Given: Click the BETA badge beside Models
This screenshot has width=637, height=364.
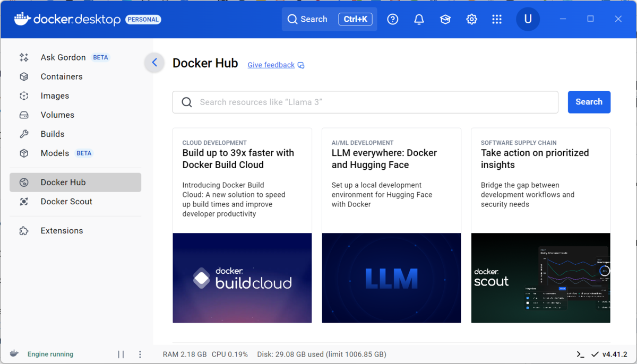Looking at the screenshot, I should point(84,153).
